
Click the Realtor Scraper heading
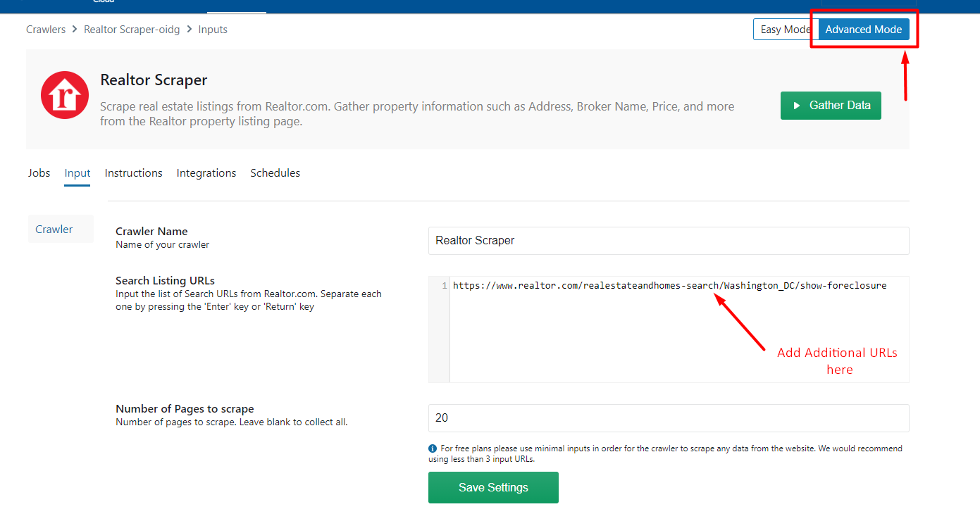coord(154,80)
